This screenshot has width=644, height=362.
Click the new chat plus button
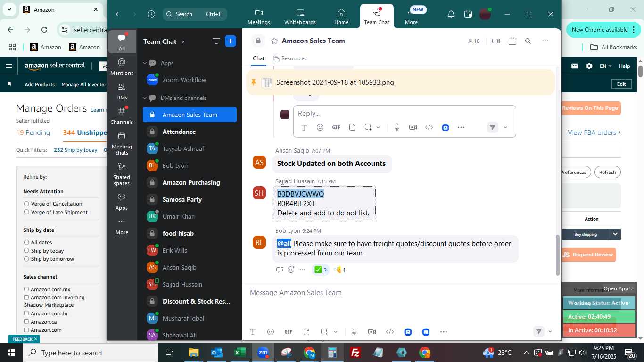(x=231, y=41)
